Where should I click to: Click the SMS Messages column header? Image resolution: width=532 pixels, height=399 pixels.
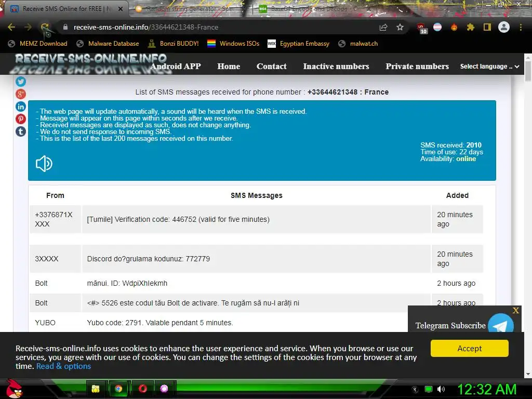[x=257, y=195]
